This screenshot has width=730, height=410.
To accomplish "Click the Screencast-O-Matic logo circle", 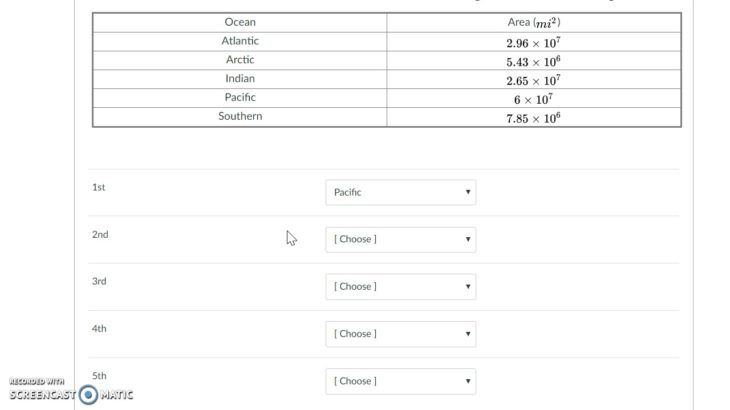I will pos(88,395).
